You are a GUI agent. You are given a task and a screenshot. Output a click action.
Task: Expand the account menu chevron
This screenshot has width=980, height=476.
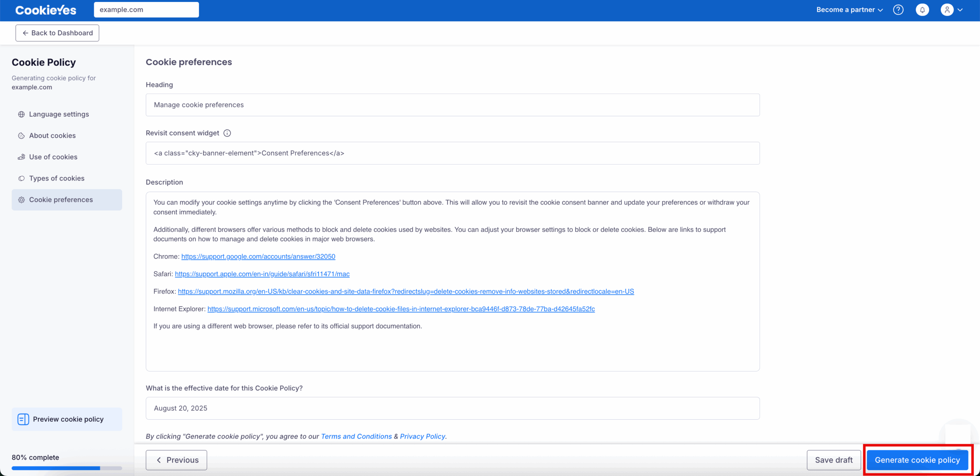click(960, 10)
